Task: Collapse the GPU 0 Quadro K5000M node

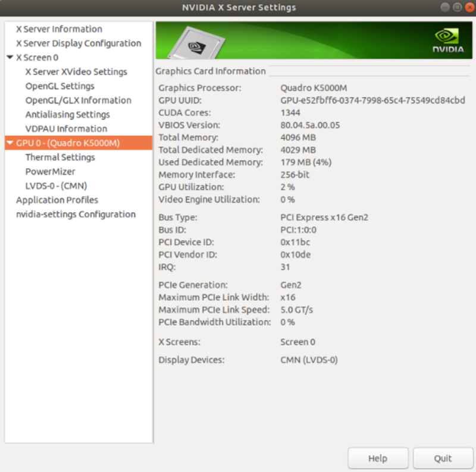Action: tap(10, 143)
